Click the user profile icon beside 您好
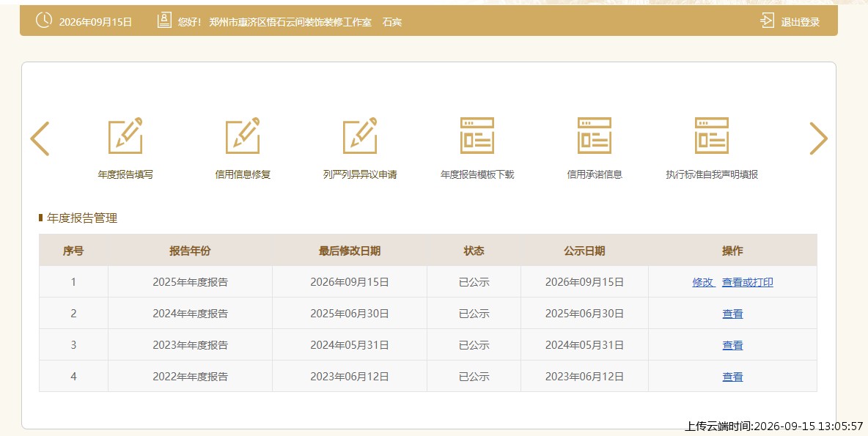The width and height of the screenshot is (868, 436). [x=164, y=21]
